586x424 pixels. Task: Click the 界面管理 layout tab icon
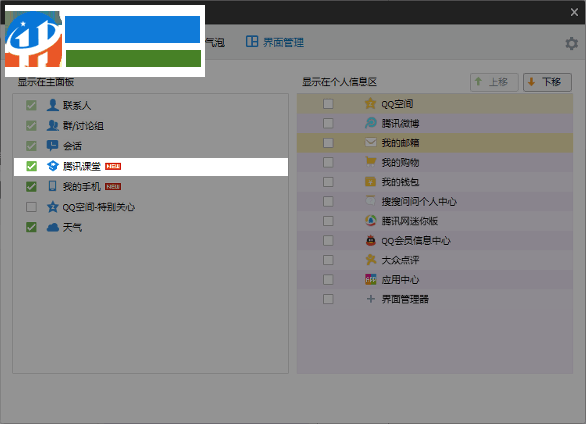click(252, 41)
